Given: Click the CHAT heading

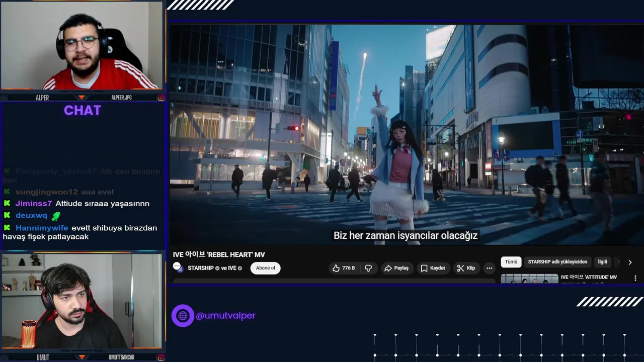Looking at the screenshot, I should click(x=83, y=111).
